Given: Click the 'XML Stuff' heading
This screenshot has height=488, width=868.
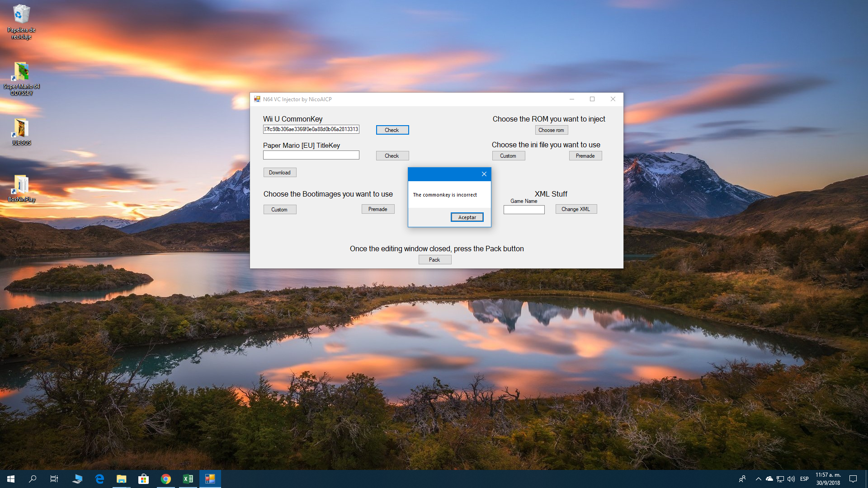Looking at the screenshot, I should (x=551, y=194).
